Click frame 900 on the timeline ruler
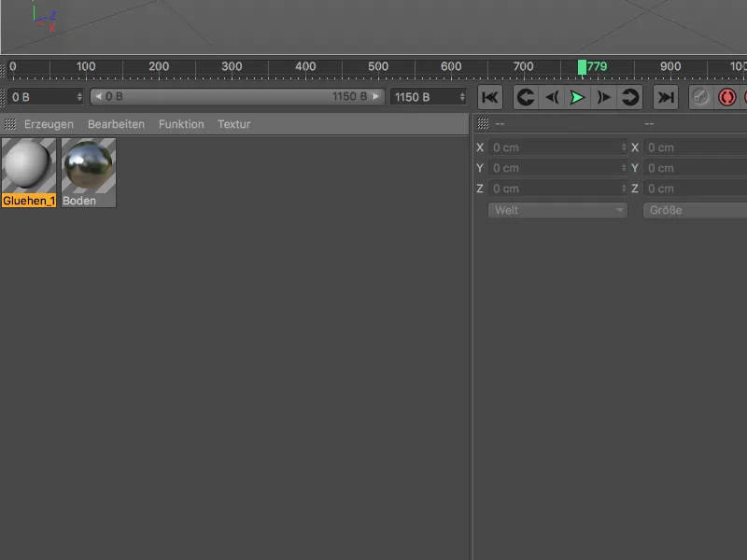747x560 pixels. [x=669, y=66]
